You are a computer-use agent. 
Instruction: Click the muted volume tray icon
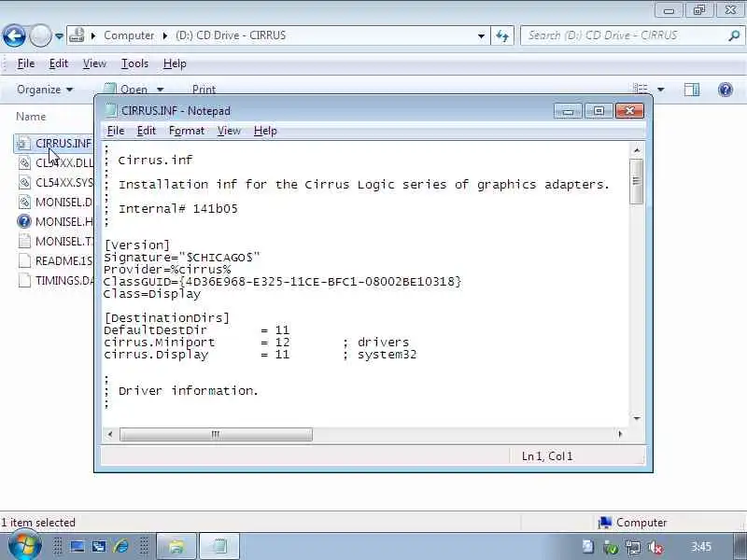click(x=655, y=548)
